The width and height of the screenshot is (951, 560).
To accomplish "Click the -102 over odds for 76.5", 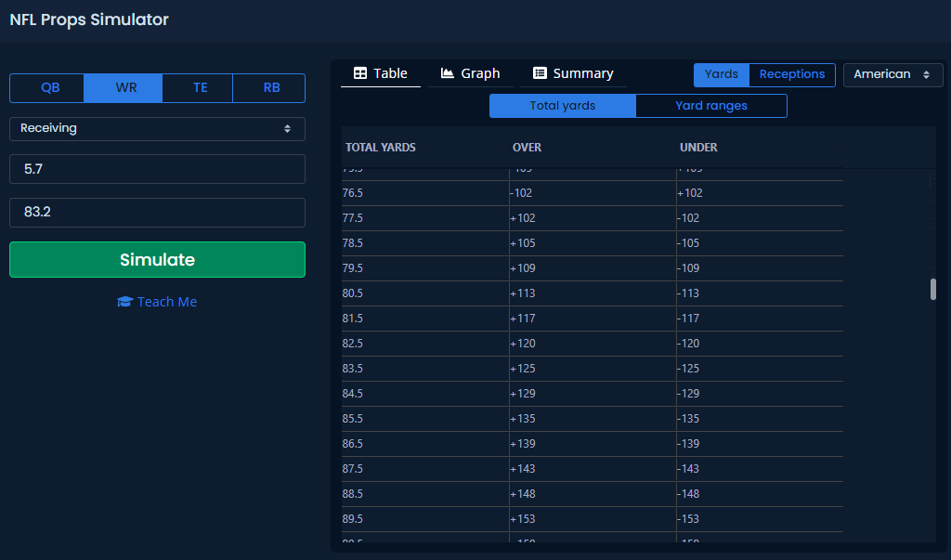I will point(521,193).
